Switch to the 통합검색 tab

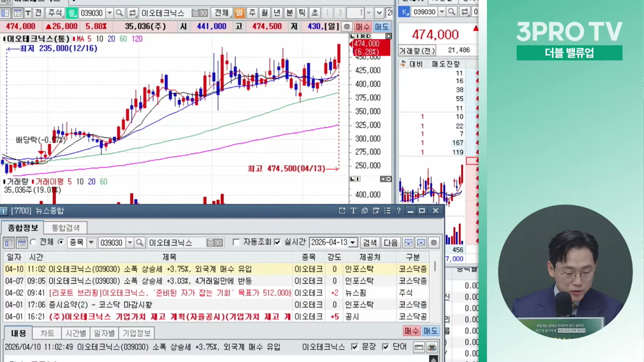(x=65, y=228)
